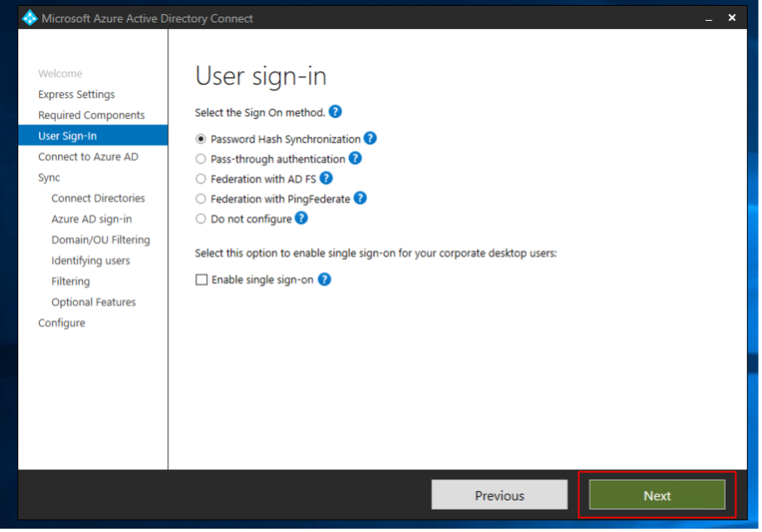Open help icon beside Pass-through authentication

[x=356, y=159]
